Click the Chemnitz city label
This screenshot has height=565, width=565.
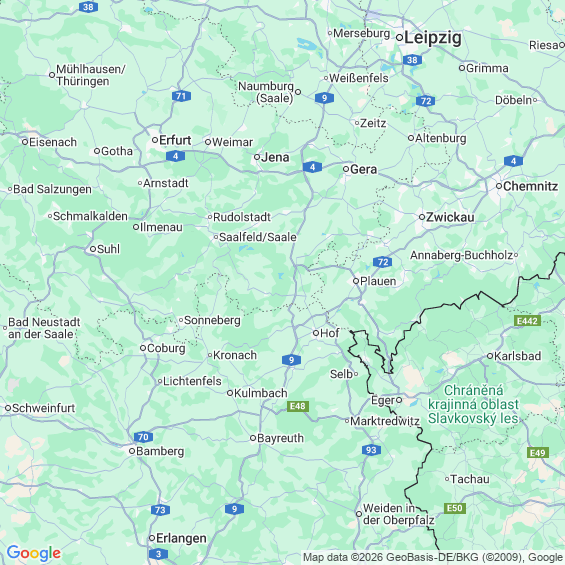coord(530,186)
